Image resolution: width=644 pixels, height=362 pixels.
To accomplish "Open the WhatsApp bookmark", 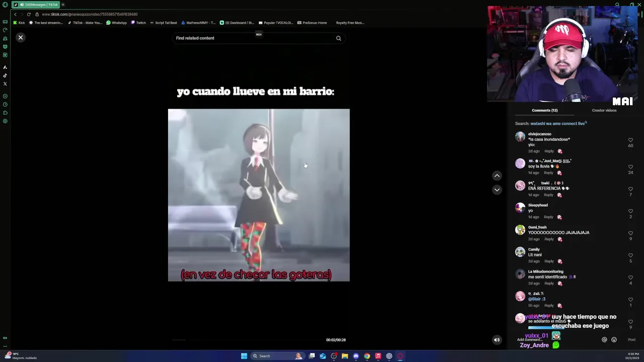I will coord(116,23).
